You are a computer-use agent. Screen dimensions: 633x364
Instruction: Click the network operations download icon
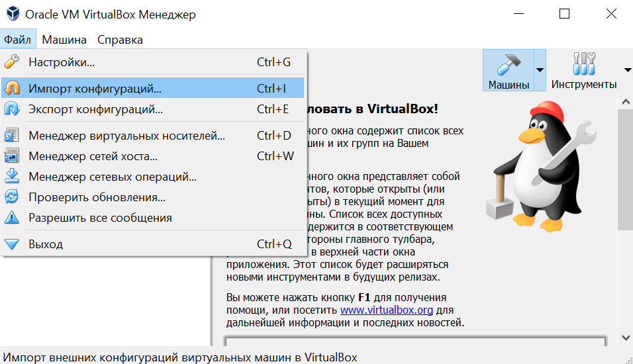click(x=12, y=176)
